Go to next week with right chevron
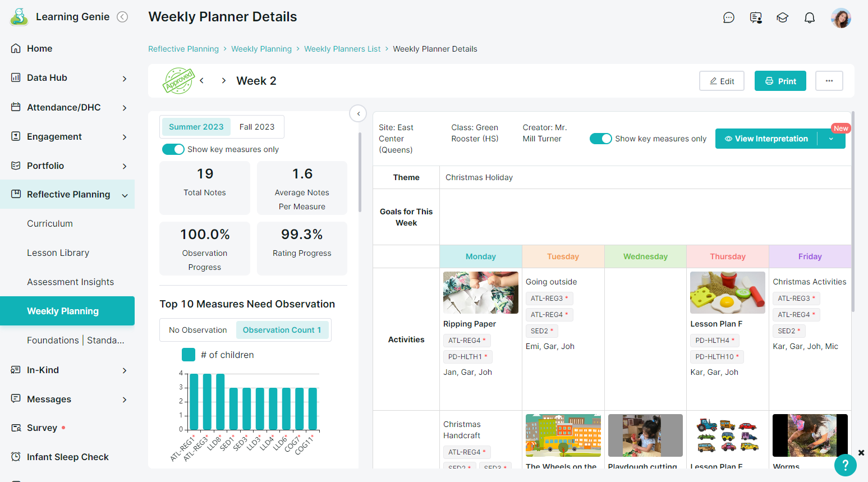This screenshot has width=868, height=482. 223,81
